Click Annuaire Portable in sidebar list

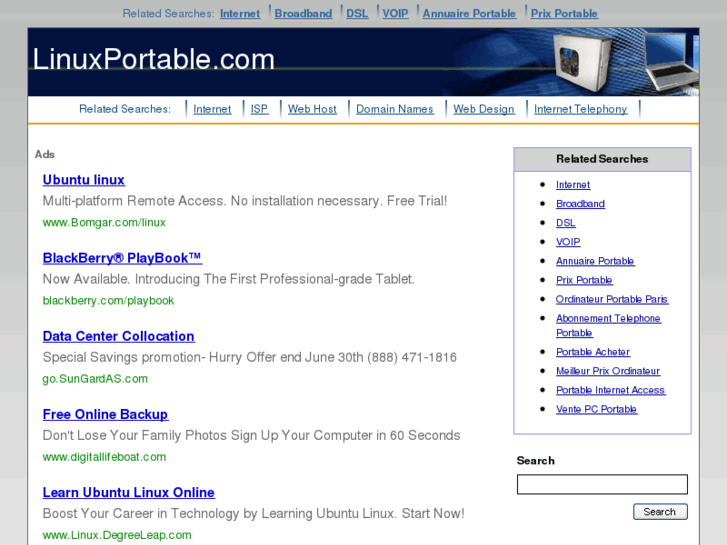595,261
